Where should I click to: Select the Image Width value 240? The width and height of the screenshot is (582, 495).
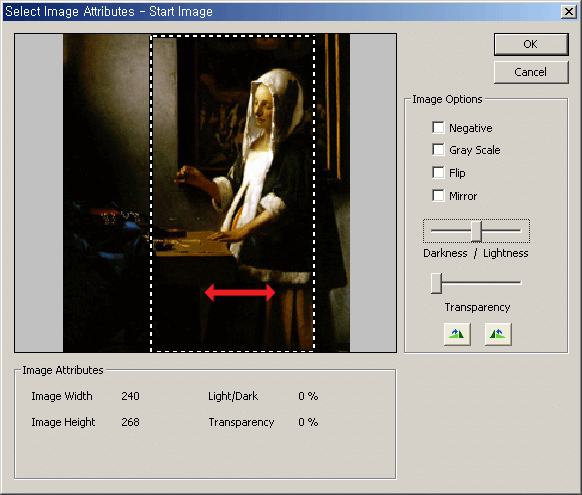click(130, 396)
